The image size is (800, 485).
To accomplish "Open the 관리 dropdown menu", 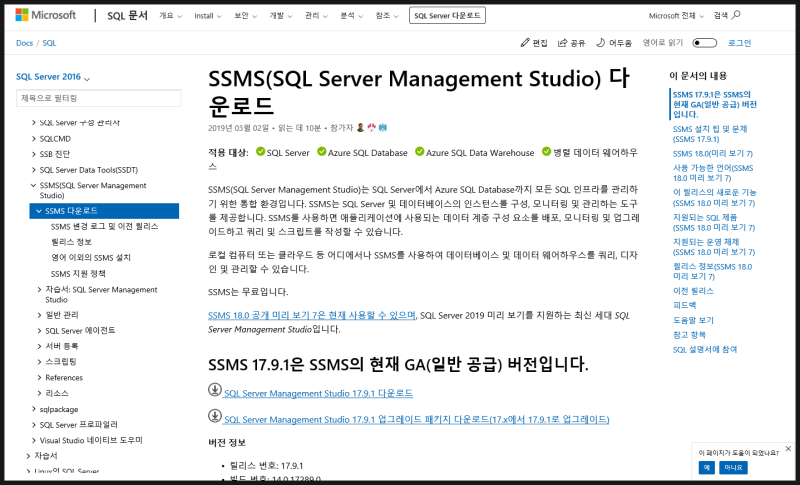I will tap(316, 16).
